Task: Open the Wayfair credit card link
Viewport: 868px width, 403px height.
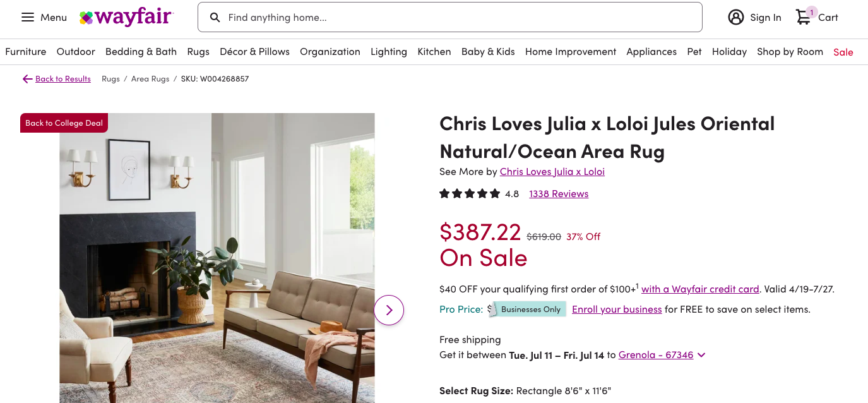Action: [x=700, y=289]
